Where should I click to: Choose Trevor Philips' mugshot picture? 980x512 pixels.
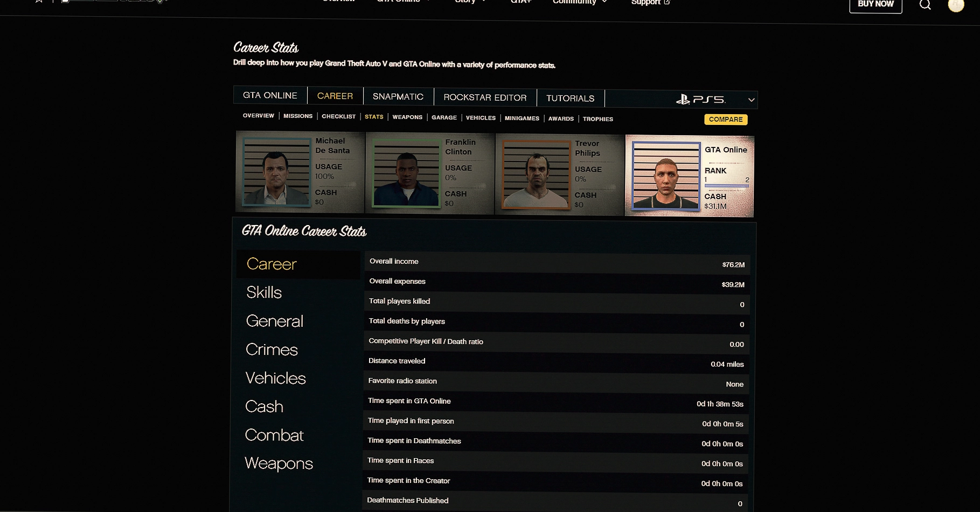pos(536,174)
